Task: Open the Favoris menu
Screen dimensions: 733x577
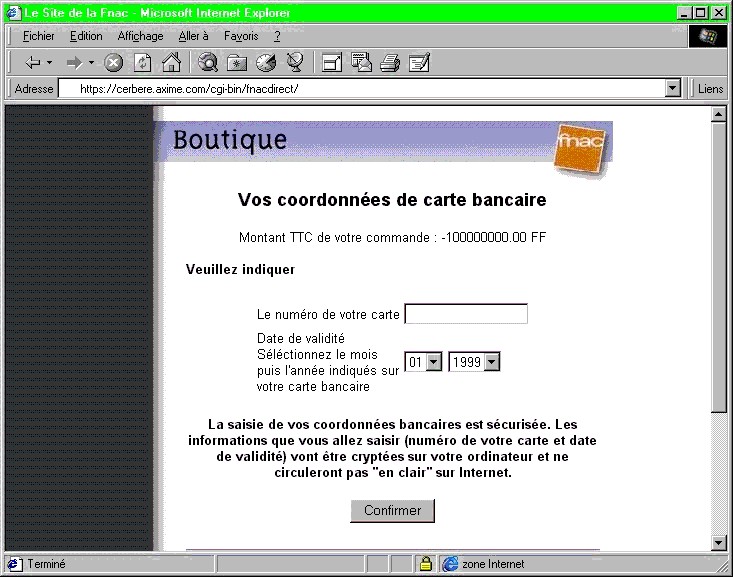Action: point(241,36)
